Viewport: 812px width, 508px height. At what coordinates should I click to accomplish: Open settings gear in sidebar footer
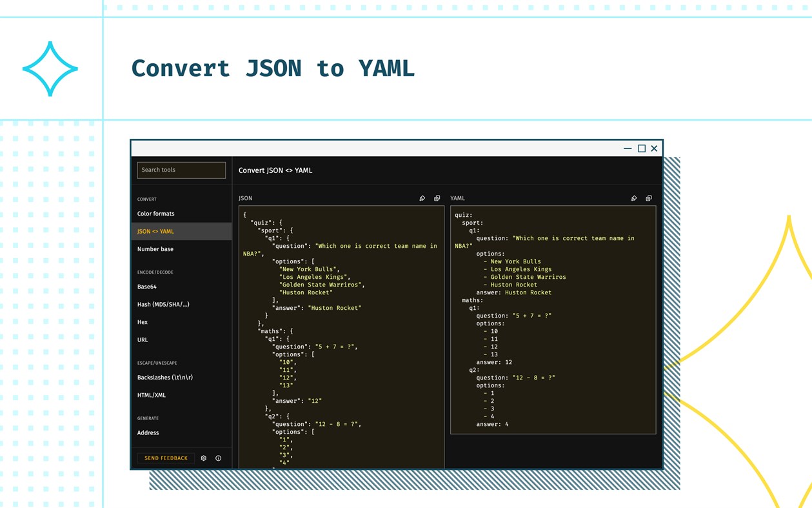[204, 458]
